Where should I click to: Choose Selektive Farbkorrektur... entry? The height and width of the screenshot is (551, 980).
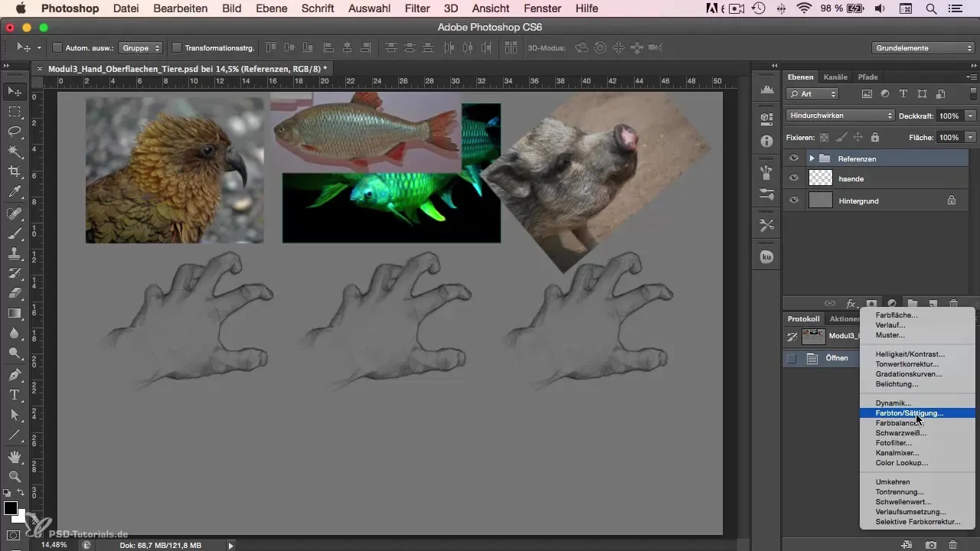click(918, 521)
